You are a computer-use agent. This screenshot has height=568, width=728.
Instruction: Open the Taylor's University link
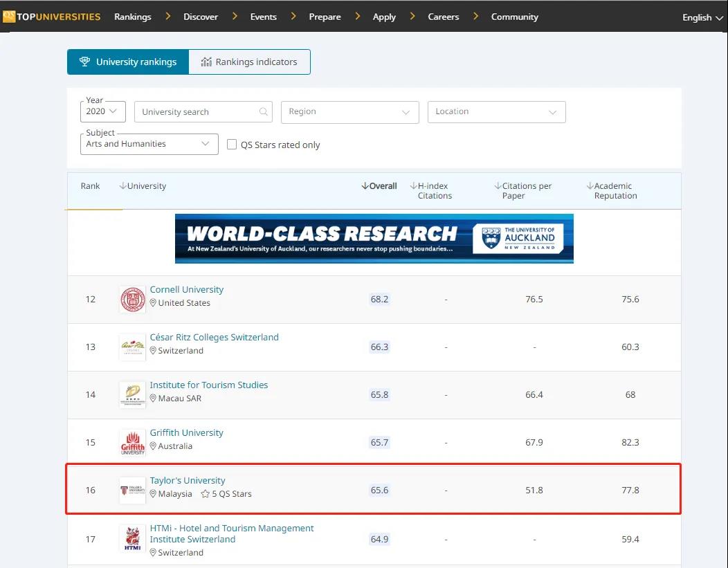click(x=188, y=480)
